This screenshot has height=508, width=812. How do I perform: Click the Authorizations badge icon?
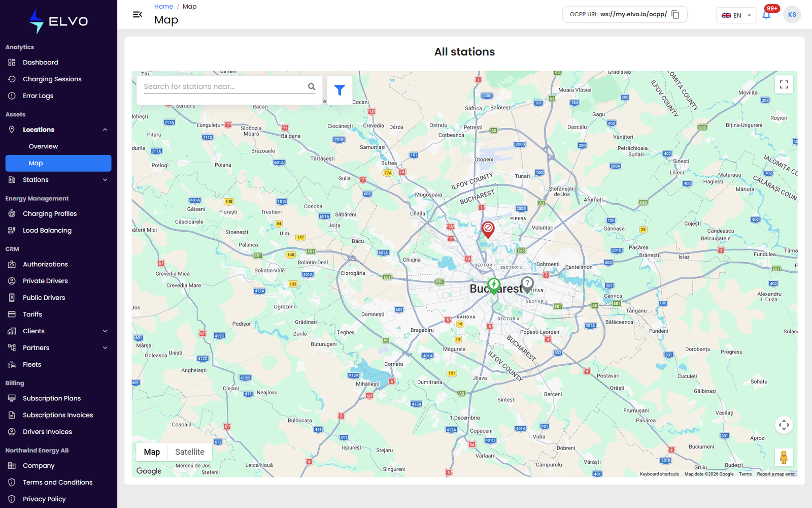coord(12,264)
